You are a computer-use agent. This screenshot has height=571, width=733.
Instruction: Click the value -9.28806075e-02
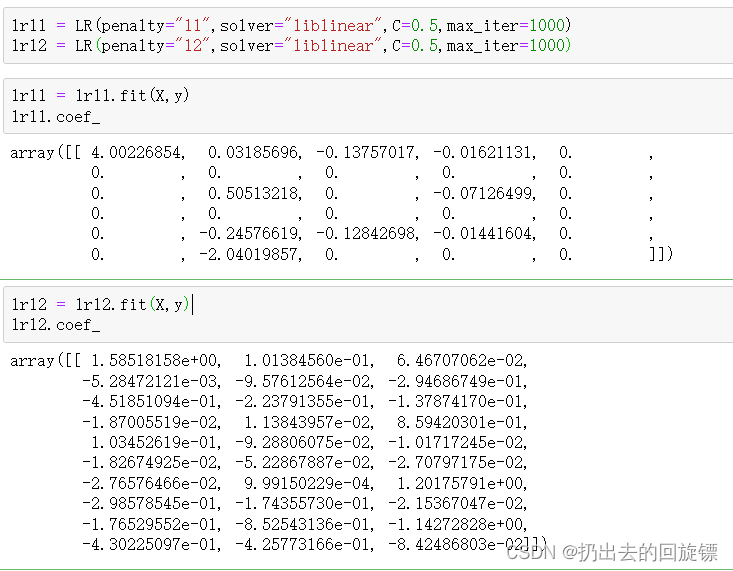coord(303,442)
